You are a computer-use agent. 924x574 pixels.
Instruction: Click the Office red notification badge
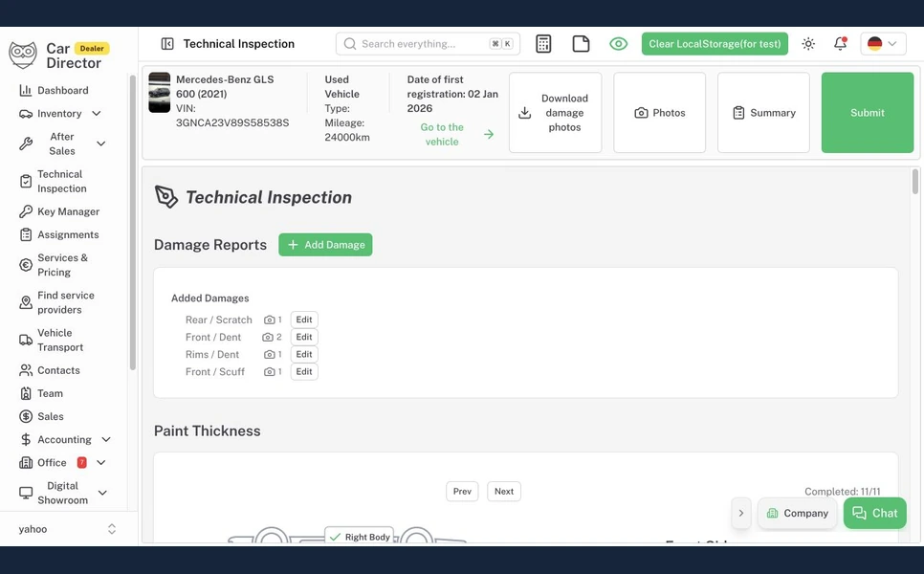(x=82, y=463)
